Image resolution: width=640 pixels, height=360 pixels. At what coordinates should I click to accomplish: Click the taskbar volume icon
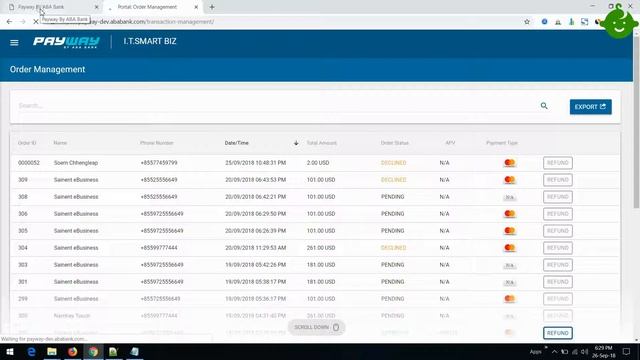(x=584, y=352)
